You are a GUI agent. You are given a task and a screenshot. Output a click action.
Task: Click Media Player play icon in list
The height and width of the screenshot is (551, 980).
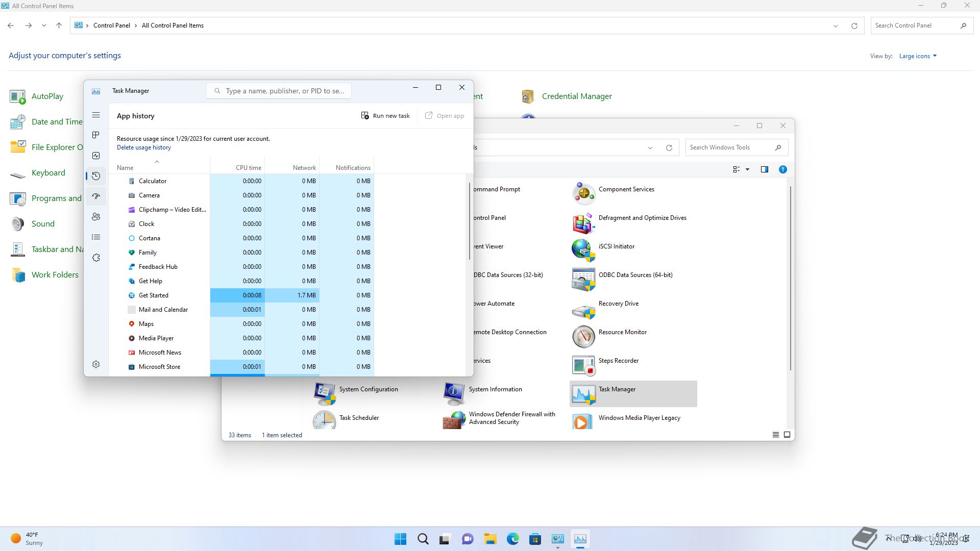[x=132, y=338]
